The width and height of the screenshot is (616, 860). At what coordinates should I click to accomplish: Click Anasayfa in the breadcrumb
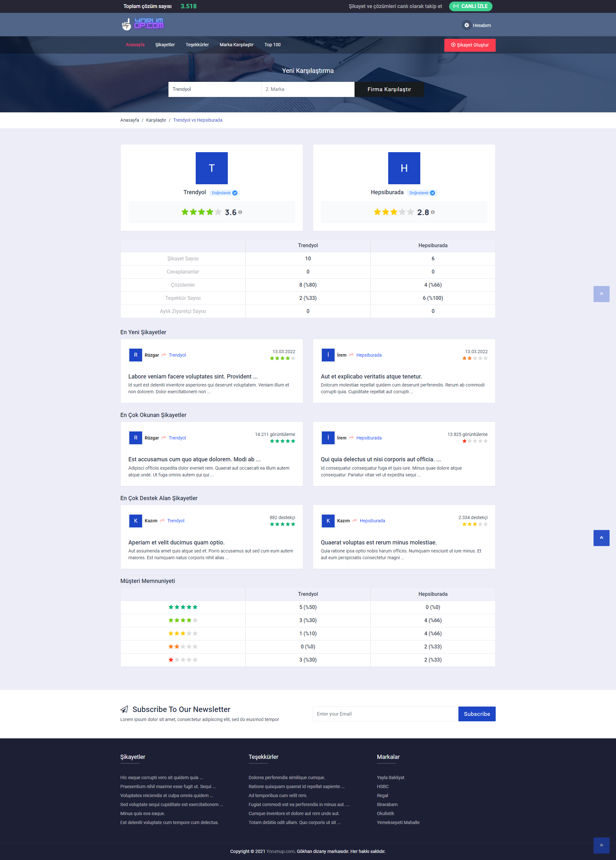pos(130,120)
